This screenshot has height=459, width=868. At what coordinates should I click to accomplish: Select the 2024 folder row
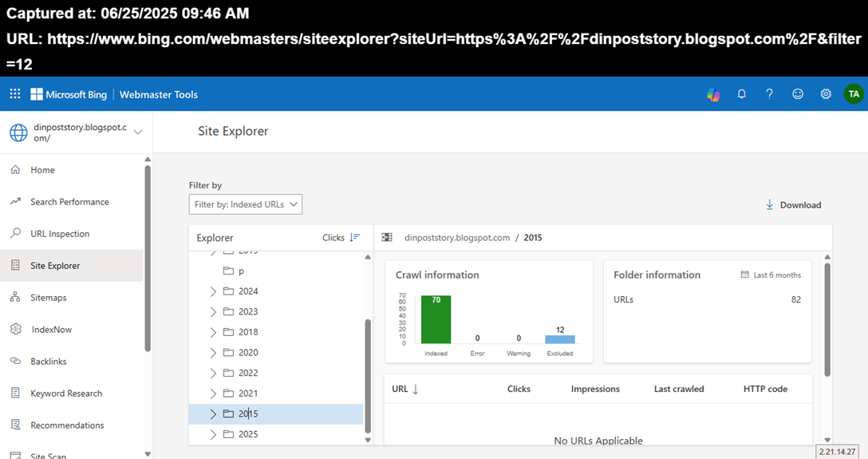tap(276, 291)
